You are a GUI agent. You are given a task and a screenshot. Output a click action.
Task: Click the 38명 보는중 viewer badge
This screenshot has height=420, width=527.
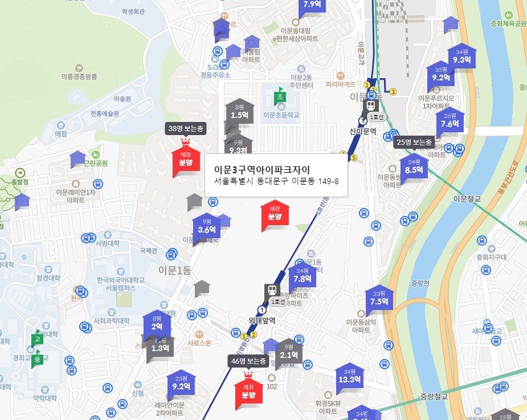(186, 128)
